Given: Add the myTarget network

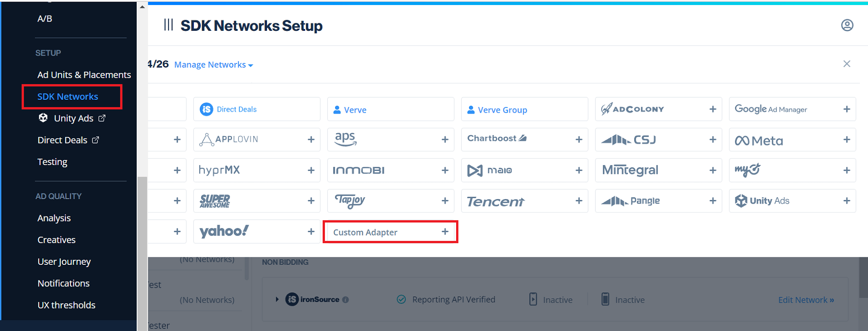Looking at the screenshot, I should click(846, 170).
